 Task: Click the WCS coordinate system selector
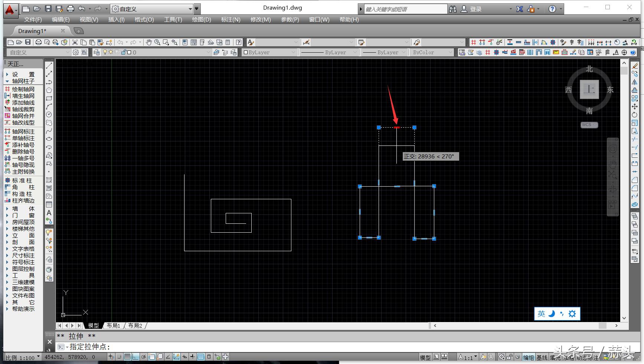click(589, 125)
